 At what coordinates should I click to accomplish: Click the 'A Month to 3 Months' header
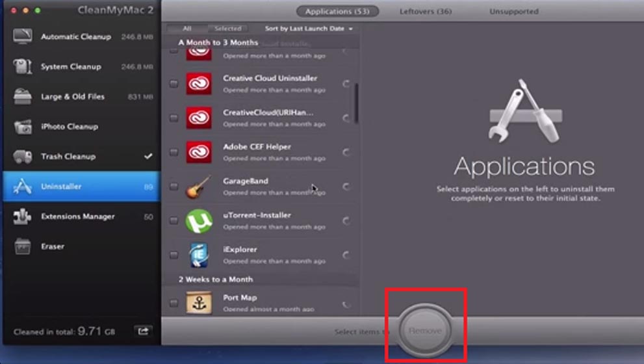218,42
